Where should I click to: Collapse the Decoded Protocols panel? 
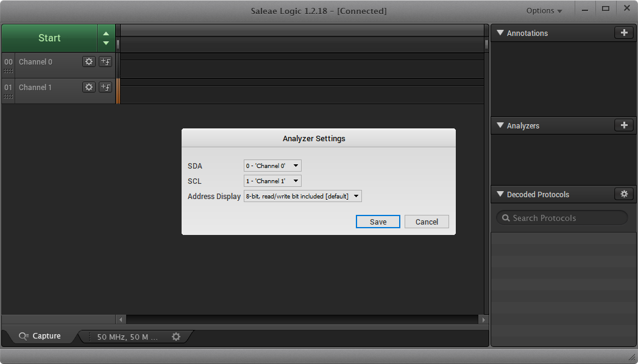point(500,194)
